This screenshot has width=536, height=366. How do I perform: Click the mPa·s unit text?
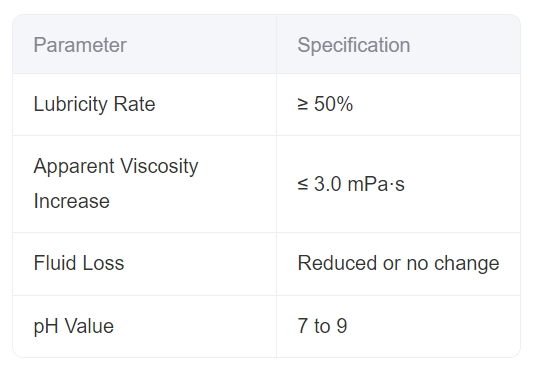point(376,184)
